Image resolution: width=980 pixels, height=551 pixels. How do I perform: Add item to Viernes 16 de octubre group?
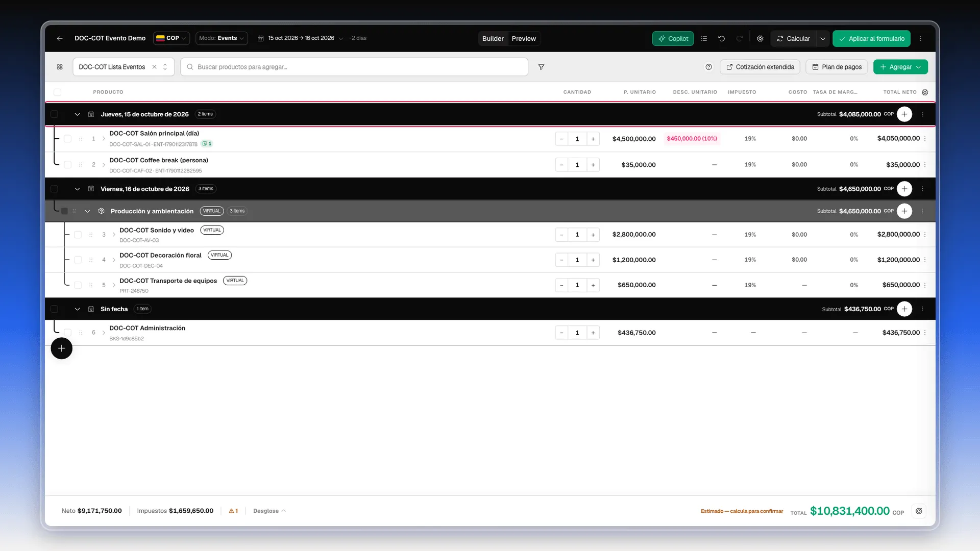tap(904, 189)
